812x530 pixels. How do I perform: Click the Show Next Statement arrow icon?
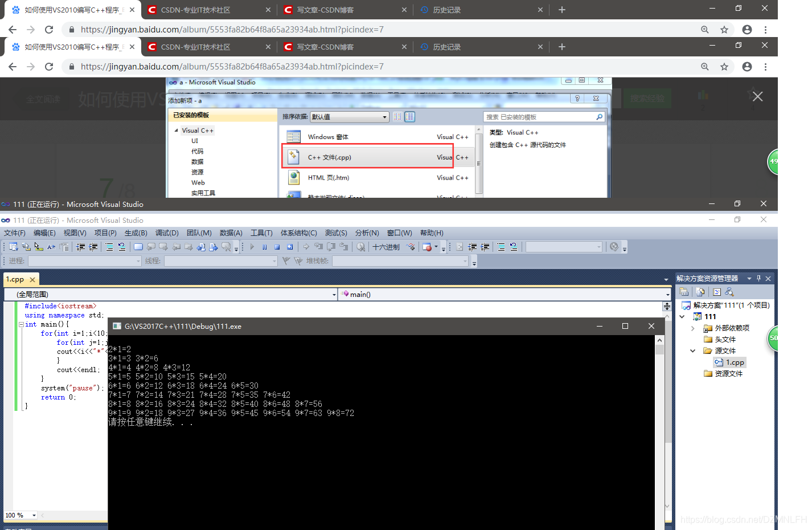[306, 247]
